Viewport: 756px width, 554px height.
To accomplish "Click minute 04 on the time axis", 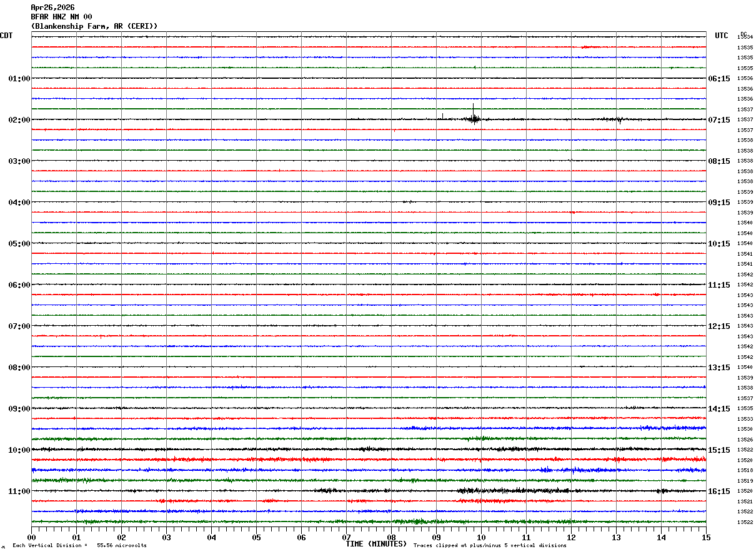I will [211, 537].
